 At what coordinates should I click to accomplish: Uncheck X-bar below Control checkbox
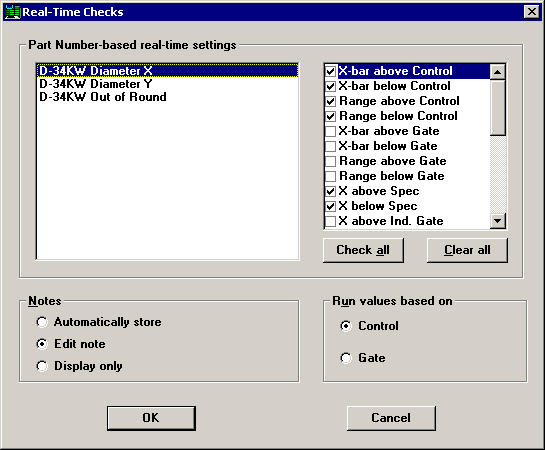pos(331,87)
